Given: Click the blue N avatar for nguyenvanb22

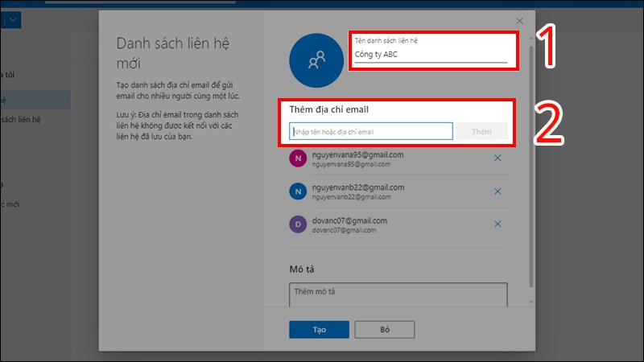Looking at the screenshot, I should point(298,191).
